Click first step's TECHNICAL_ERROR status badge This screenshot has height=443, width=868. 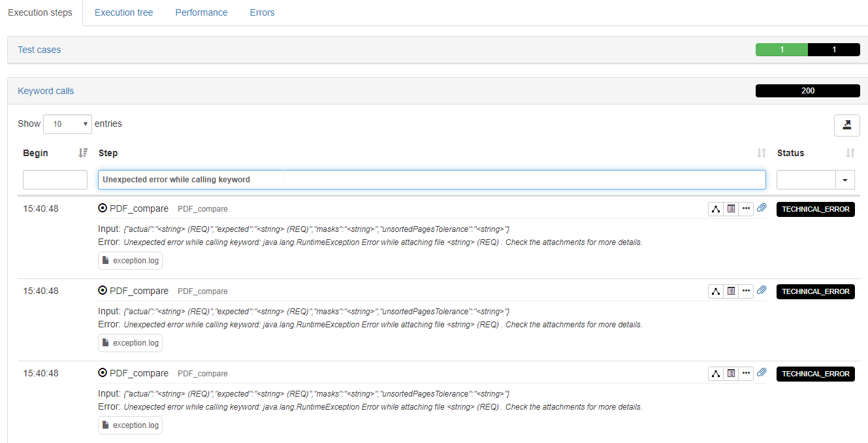pyautogui.click(x=816, y=209)
